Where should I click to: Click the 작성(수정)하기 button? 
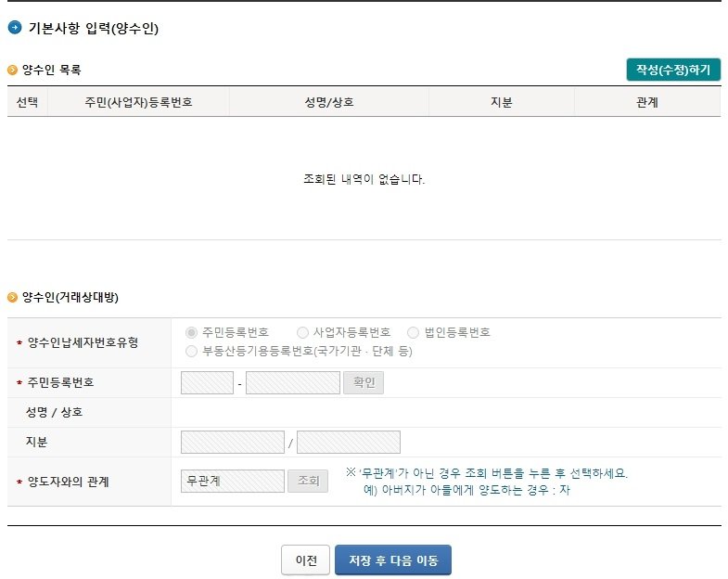(x=673, y=70)
